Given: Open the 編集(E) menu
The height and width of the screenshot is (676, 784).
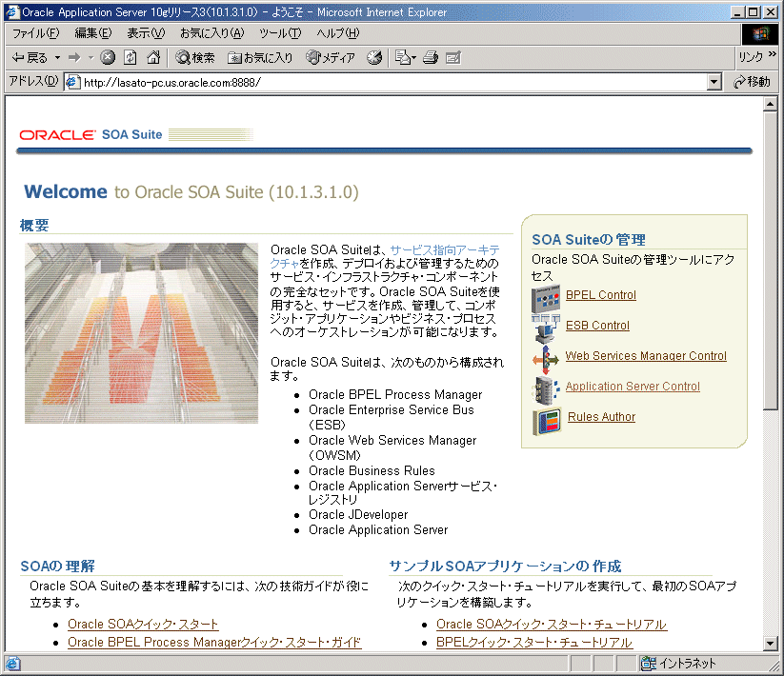Looking at the screenshot, I should [93, 33].
